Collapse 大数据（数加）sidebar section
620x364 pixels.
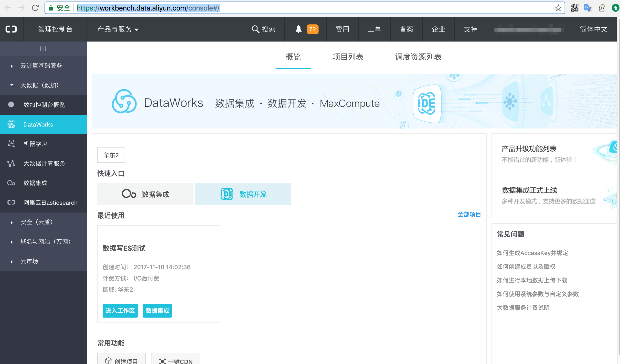43,85
